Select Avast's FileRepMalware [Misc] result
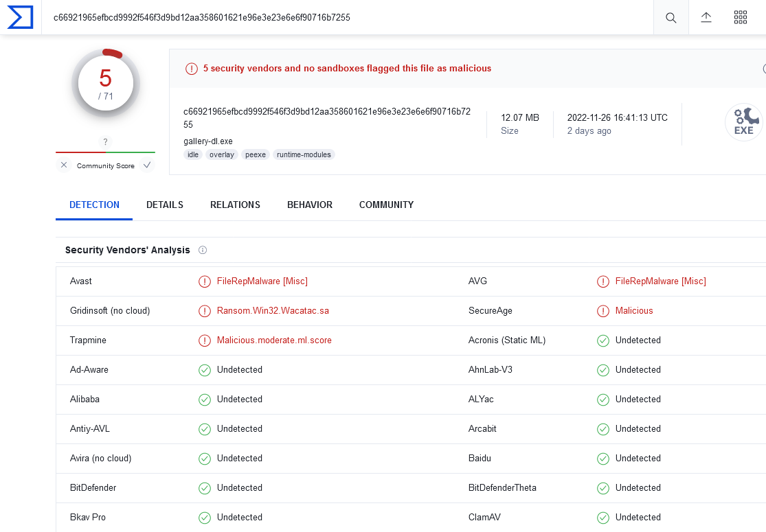Viewport: 766px width, 532px height. (x=262, y=281)
